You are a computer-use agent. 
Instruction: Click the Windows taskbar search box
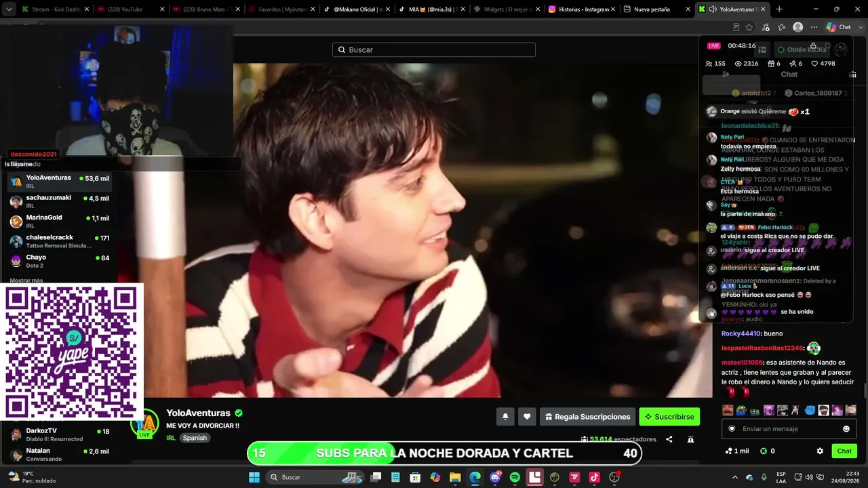pos(315,477)
